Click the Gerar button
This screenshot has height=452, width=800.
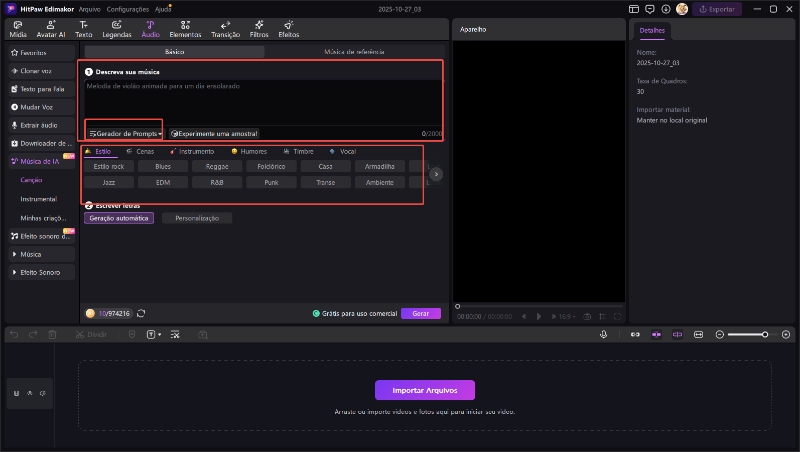pos(421,313)
